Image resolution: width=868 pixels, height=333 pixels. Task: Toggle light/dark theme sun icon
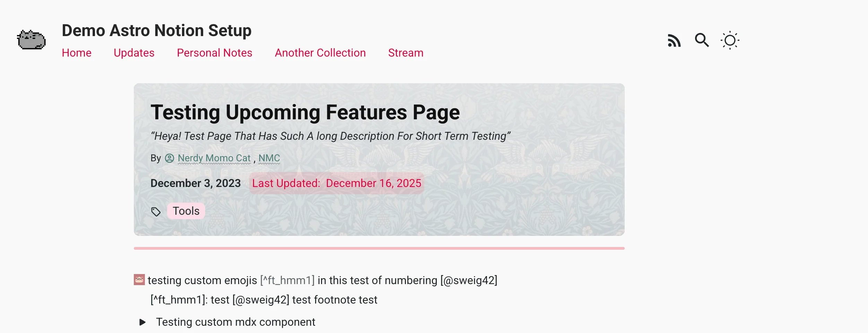730,40
